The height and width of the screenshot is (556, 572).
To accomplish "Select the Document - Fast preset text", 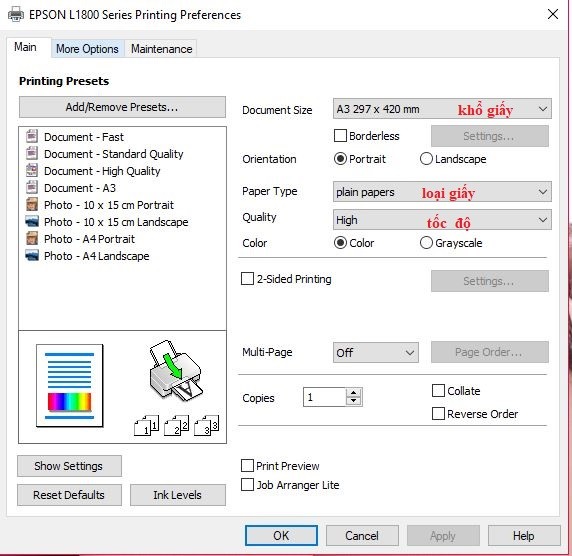I will pos(84,137).
